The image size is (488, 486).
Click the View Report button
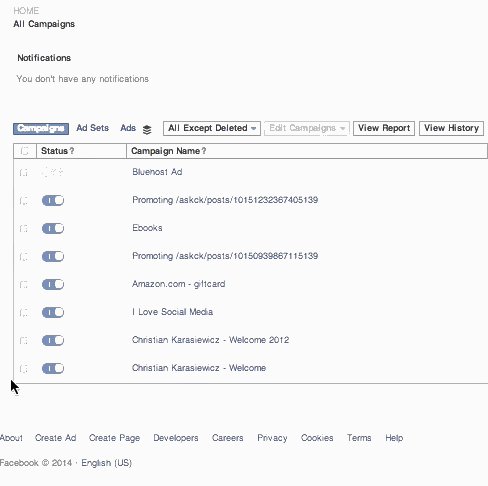click(x=384, y=128)
